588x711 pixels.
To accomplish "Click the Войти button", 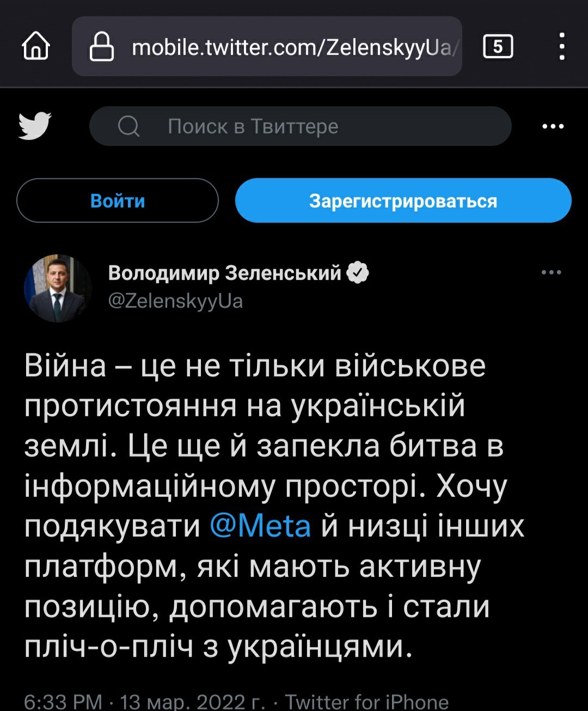I will click(x=118, y=200).
